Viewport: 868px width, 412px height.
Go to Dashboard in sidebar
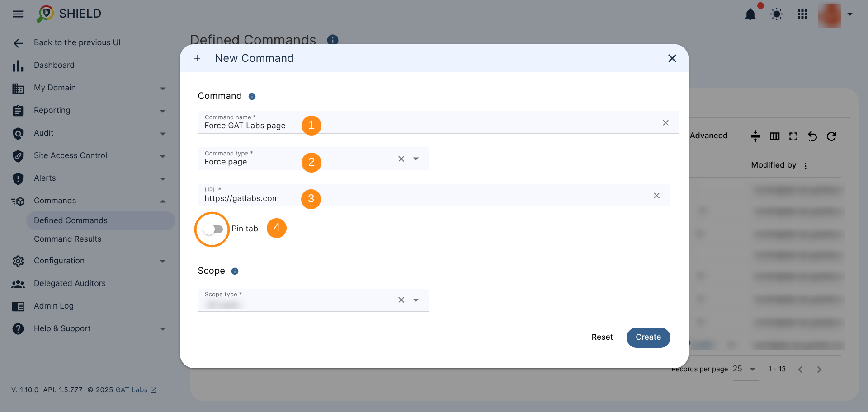click(x=54, y=65)
